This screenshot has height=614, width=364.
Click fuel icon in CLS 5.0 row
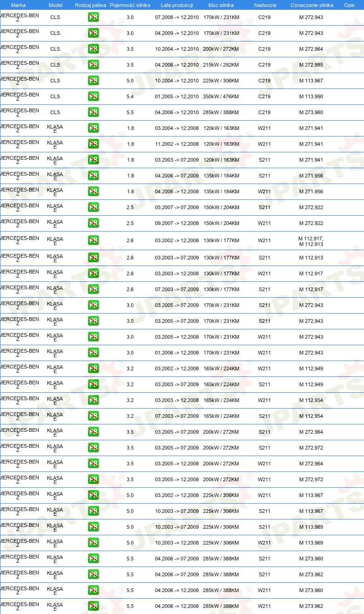coord(93,81)
